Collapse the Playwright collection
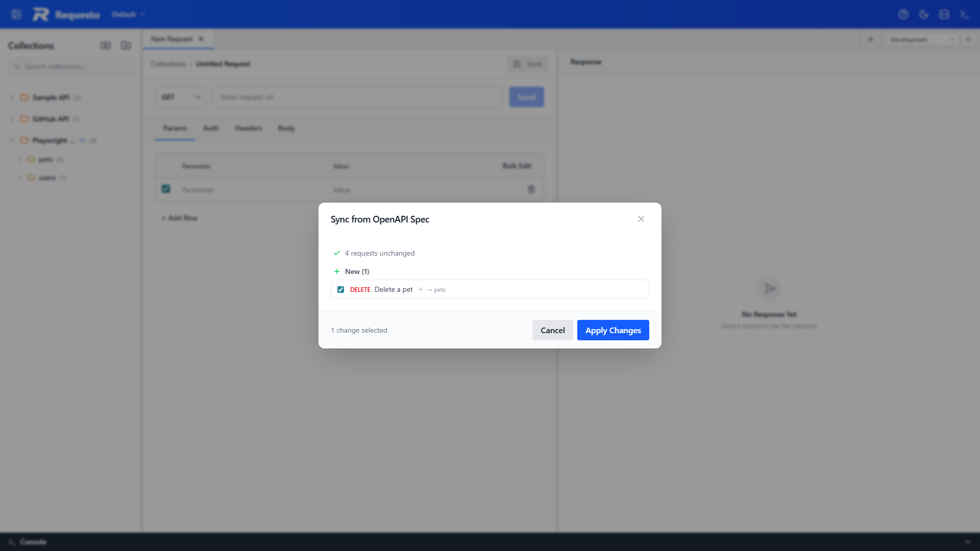The width and height of the screenshot is (980, 551). pyautogui.click(x=12, y=140)
